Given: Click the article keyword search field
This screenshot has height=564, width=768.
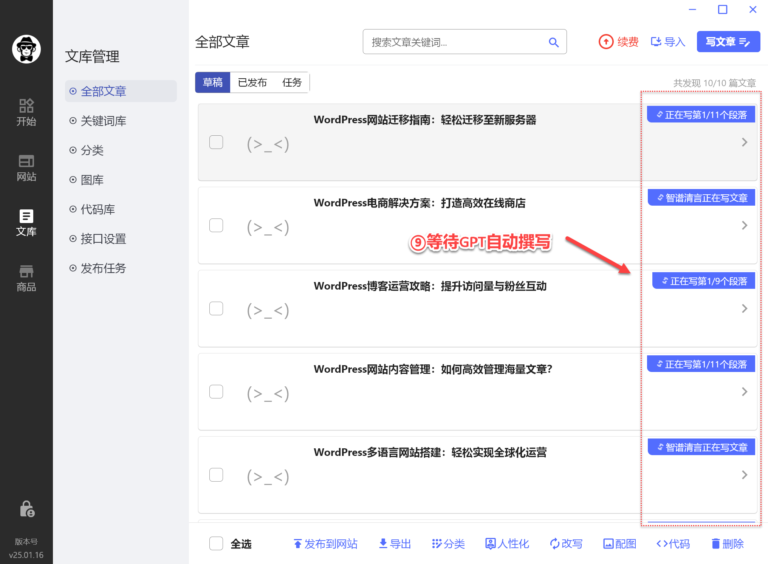Looking at the screenshot, I should [455, 42].
